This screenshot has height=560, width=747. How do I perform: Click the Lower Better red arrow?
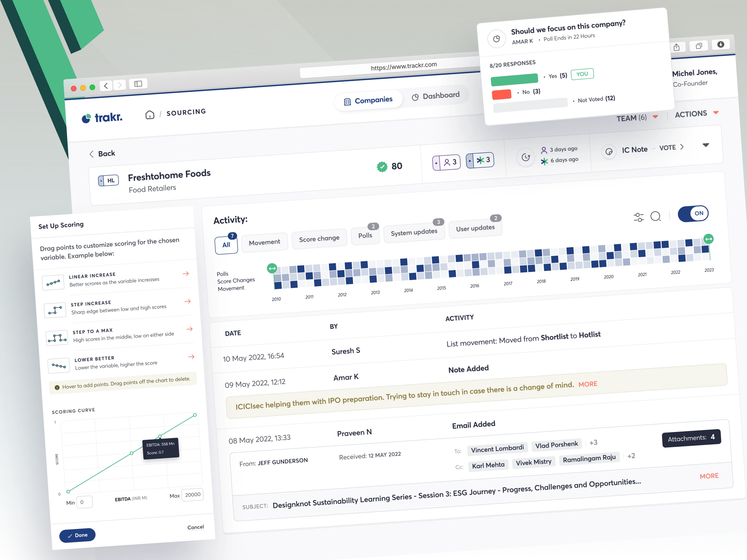pos(191,357)
